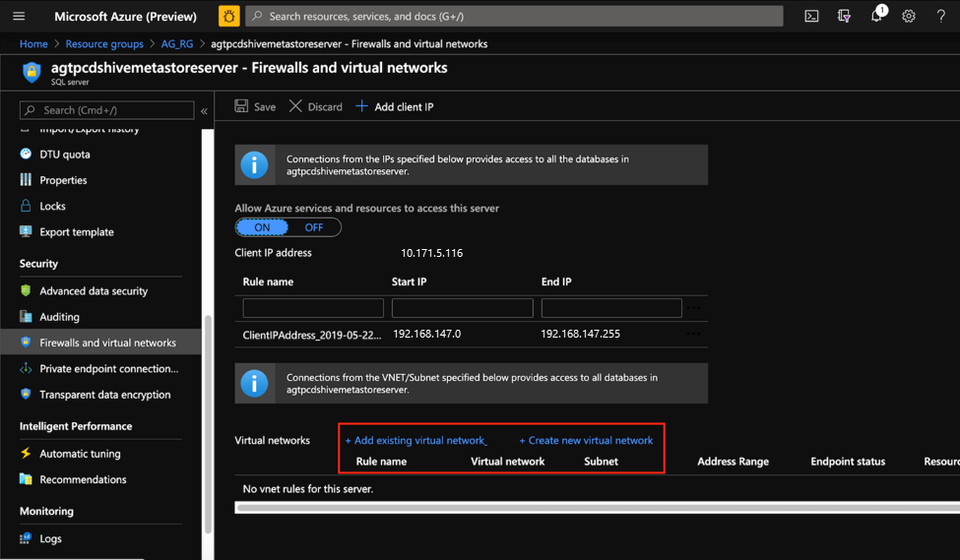Click the End IP input field
This screenshot has height=560, width=960.
(611, 308)
